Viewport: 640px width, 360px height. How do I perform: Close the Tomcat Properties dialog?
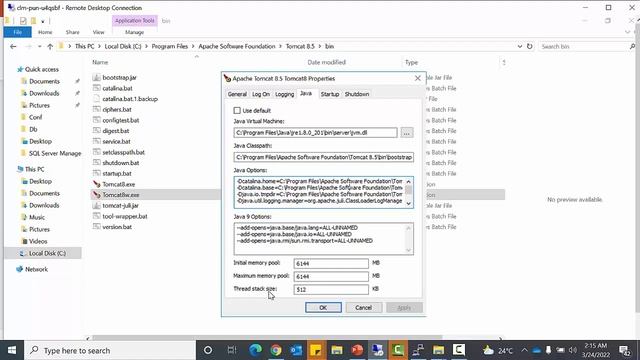[x=418, y=78]
